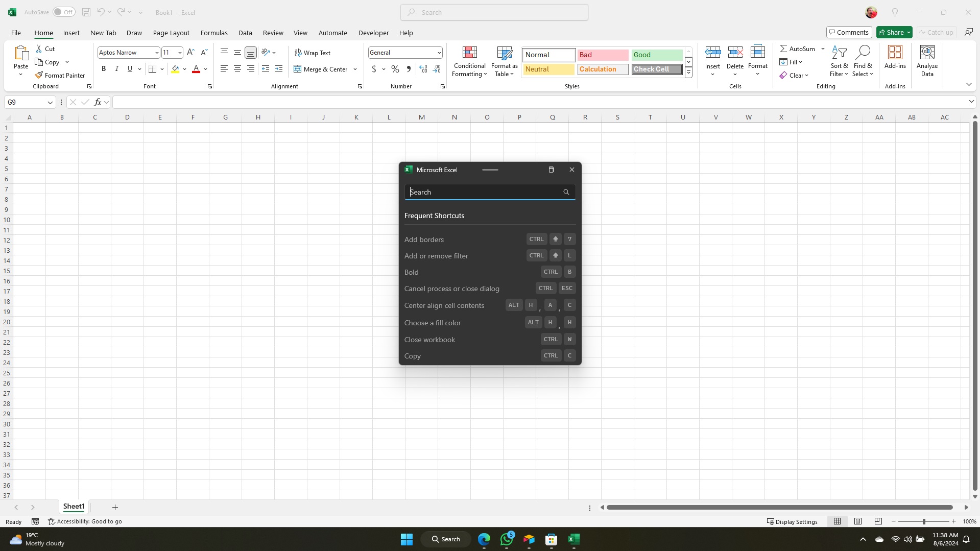Open Display Settings in status bar
Viewport: 980px width, 551px height.
(x=792, y=521)
